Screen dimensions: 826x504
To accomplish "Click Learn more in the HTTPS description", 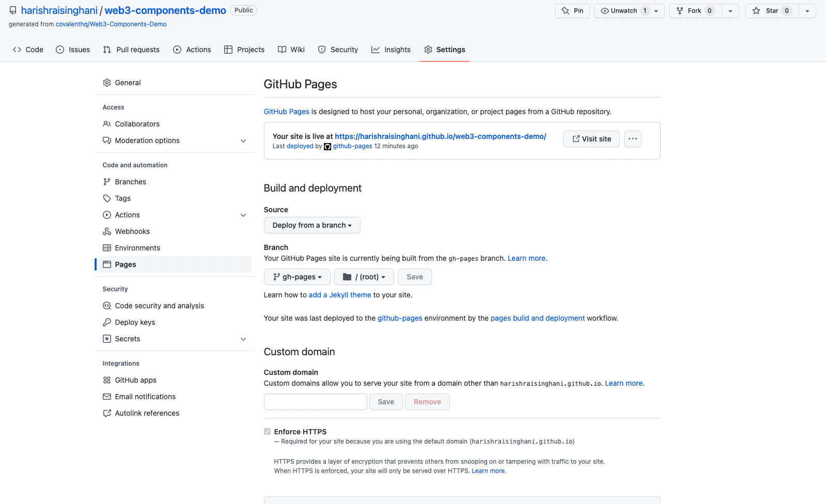I will tap(488, 471).
